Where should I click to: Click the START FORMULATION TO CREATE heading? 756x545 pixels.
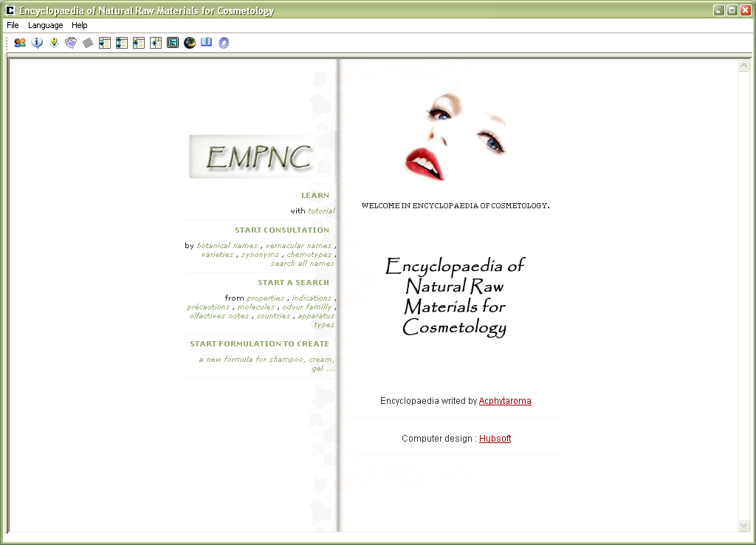pos(259,344)
